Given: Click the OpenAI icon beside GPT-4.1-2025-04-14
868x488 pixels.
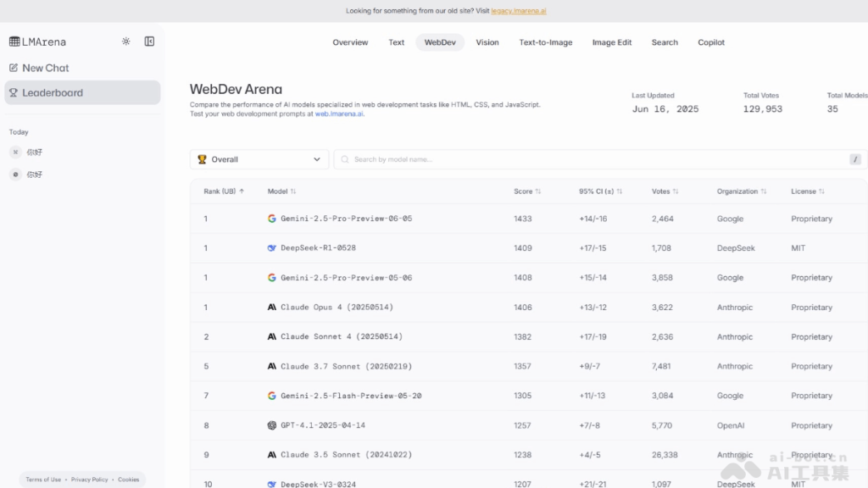Looking at the screenshot, I should click(x=272, y=425).
